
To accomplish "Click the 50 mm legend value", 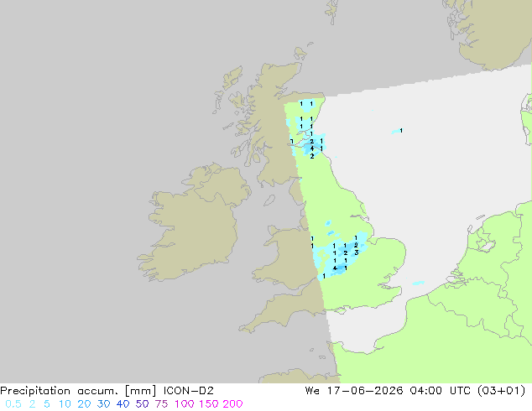I will pyautogui.click(x=142, y=404).
